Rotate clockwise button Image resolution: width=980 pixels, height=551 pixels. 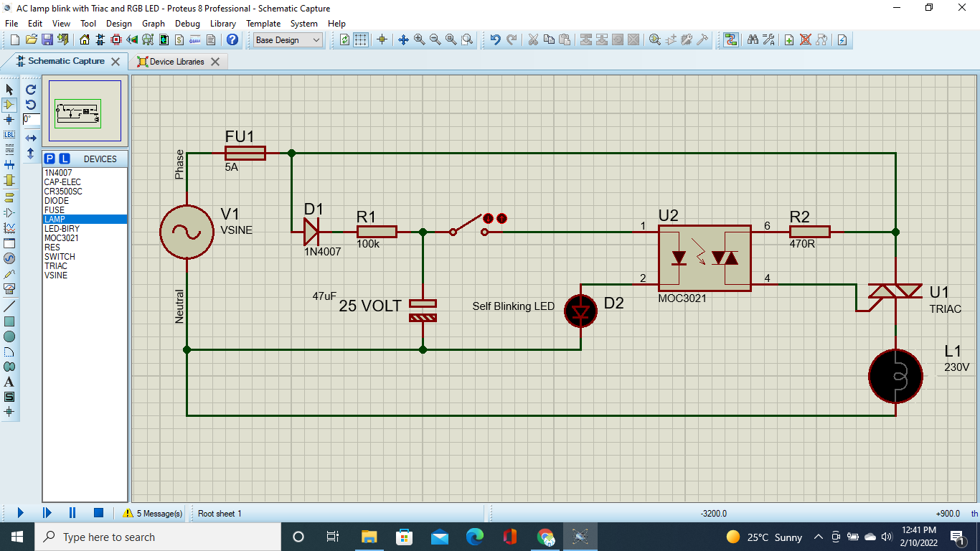click(x=31, y=90)
